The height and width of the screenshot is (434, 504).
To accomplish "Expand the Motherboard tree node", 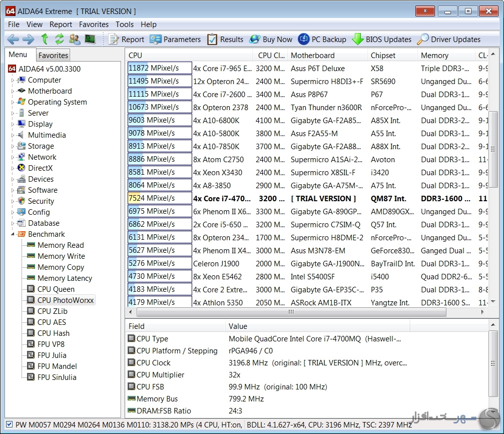I will point(13,91).
